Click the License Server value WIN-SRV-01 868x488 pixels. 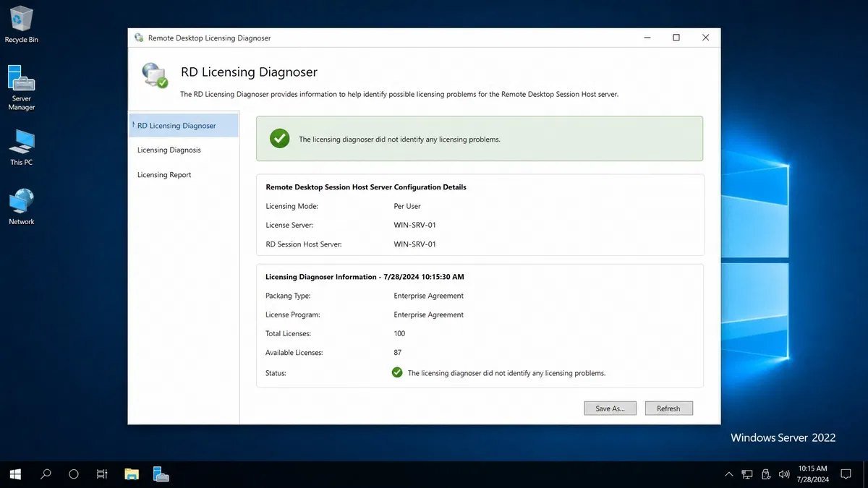[x=414, y=225]
